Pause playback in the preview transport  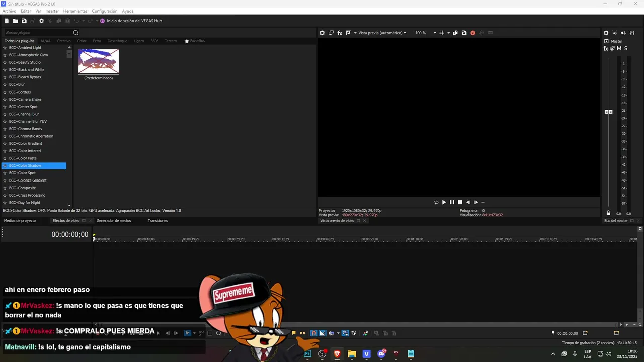452,202
